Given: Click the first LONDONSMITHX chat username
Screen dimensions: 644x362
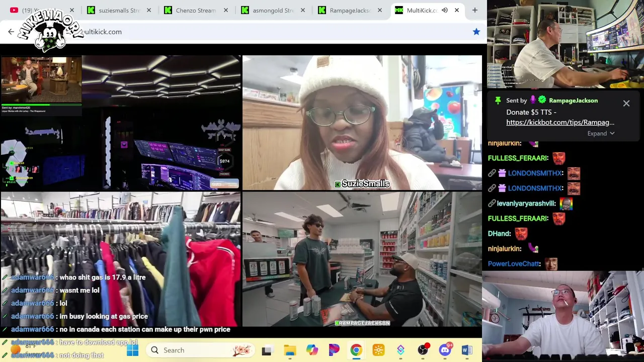Looking at the screenshot, I should pyautogui.click(x=535, y=173).
